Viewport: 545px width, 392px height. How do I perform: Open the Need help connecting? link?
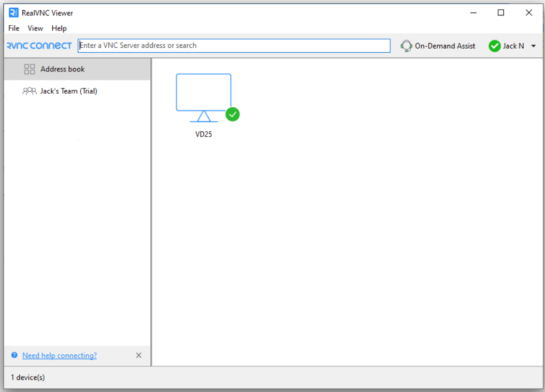[59, 355]
